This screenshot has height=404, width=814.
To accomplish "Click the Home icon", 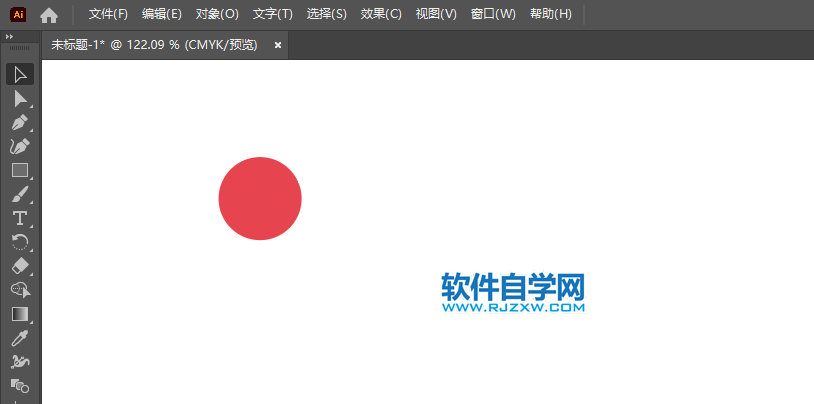I will point(49,15).
